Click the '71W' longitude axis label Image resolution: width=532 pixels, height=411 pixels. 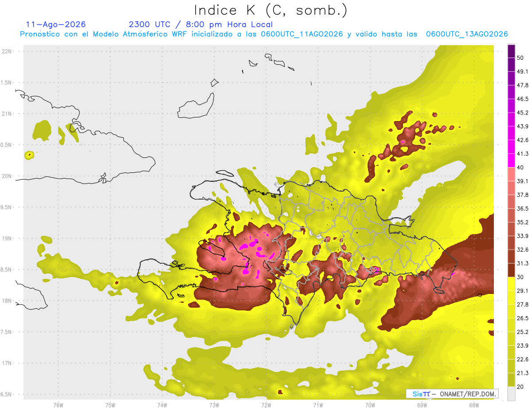[x=318, y=405]
